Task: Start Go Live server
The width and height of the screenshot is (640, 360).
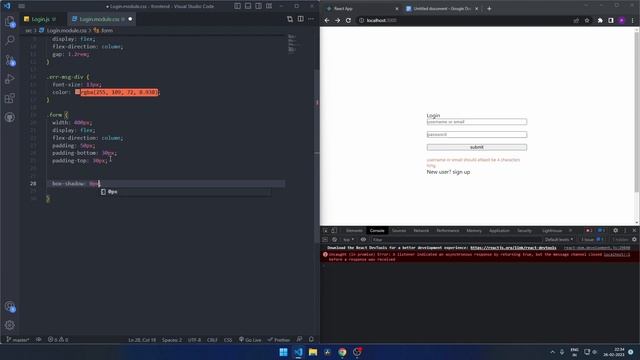Action: [x=250, y=340]
